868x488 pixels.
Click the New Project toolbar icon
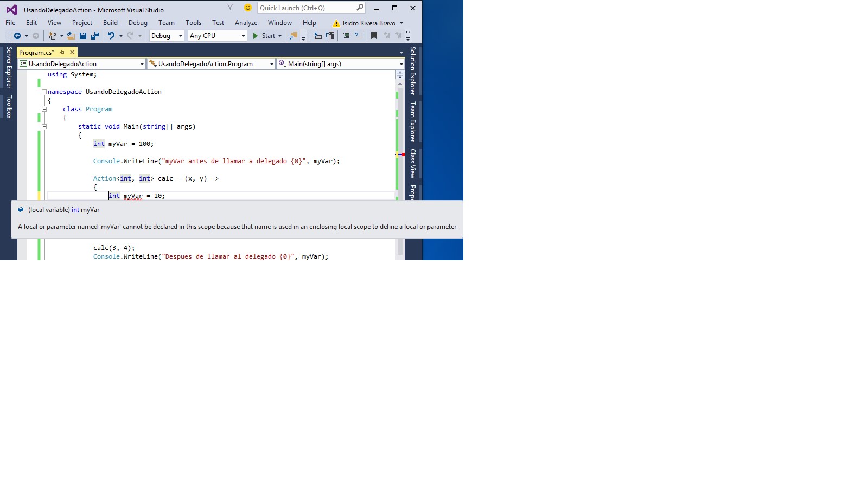click(51, 36)
